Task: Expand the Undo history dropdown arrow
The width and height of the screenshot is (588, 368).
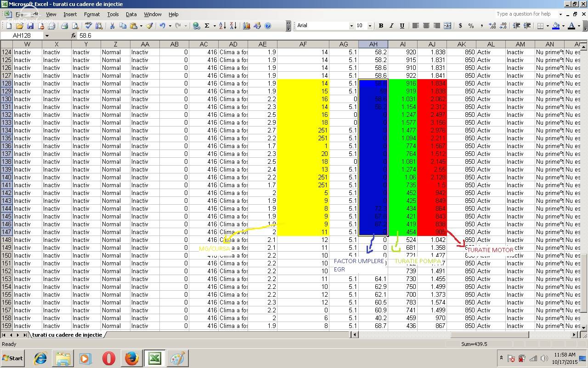Action: pyautogui.click(x=170, y=26)
